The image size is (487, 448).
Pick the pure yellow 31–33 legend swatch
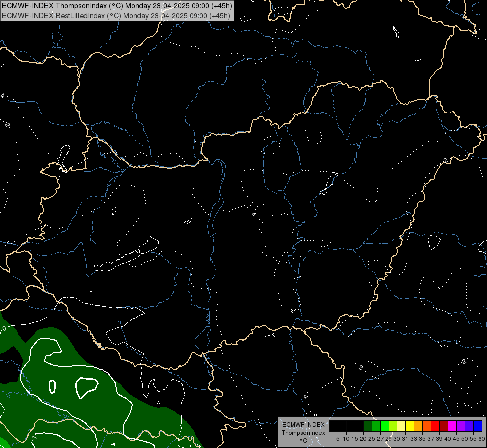tap(410, 426)
